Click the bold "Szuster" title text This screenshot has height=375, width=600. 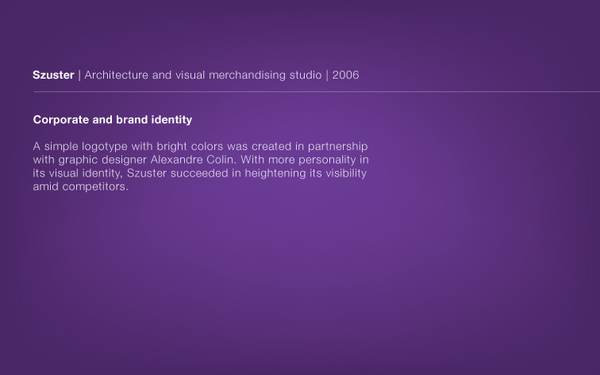(x=53, y=75)
